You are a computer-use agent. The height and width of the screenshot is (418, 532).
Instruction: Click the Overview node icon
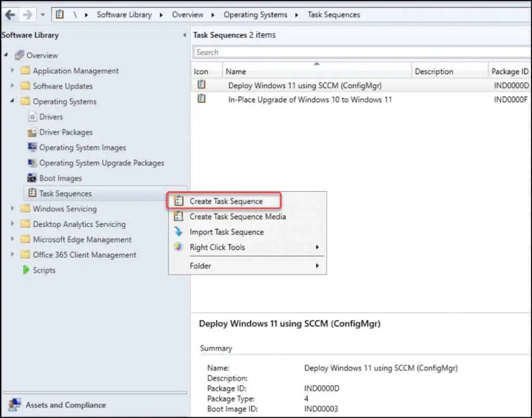[19, 55]
